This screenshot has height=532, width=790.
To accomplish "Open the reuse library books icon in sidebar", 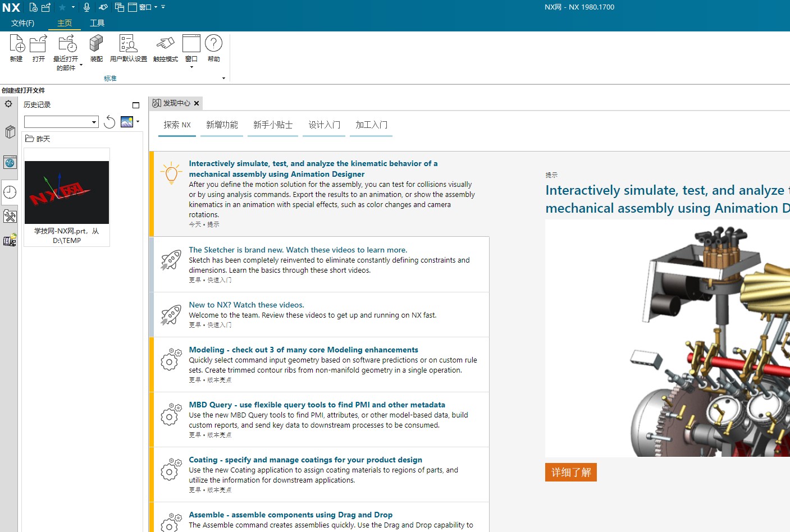I will click(10, 132).
